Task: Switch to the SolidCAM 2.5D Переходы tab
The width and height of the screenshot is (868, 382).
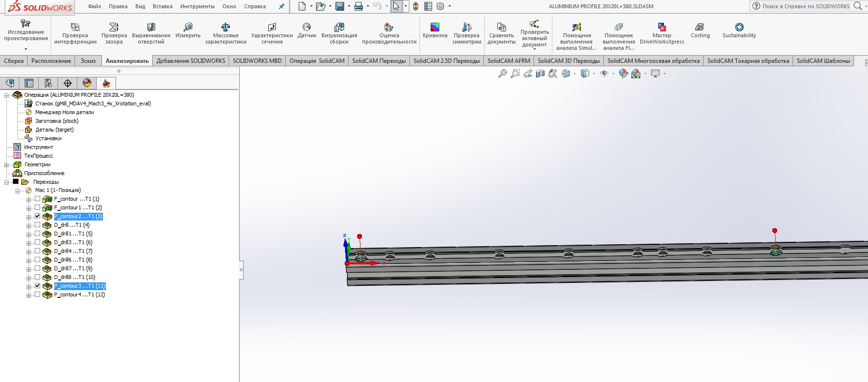Action: pyautogui.click(x=447, y=61)
